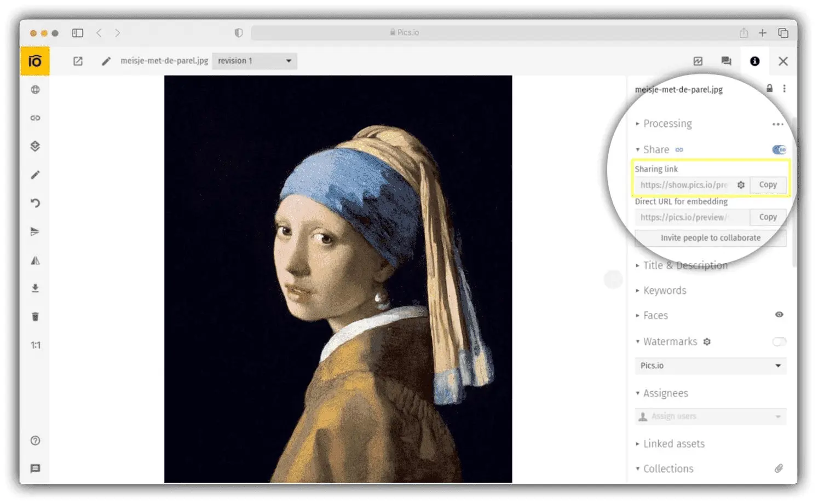Open sharing link settings gear
Viewport: 818px width, 504px height.
click(740, 185)
